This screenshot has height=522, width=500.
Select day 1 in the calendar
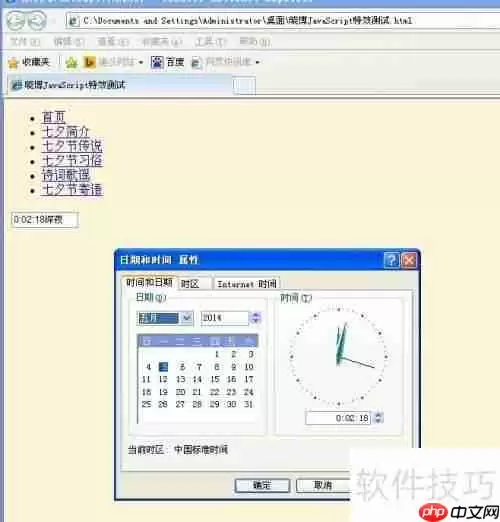point(217,354)
